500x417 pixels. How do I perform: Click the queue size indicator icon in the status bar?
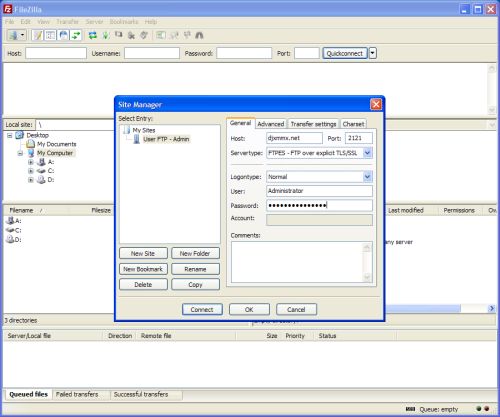click(x=410, y=409)
